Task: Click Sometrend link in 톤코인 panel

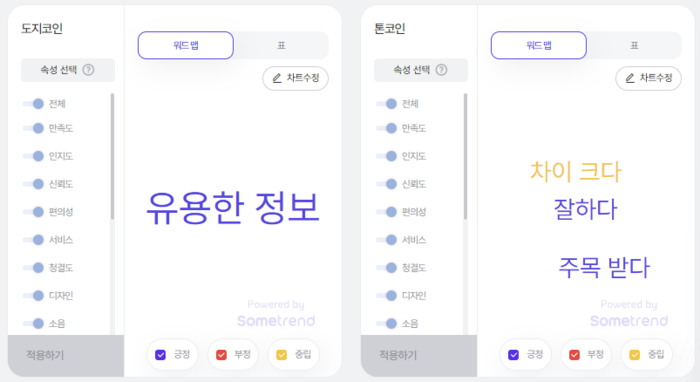Action: tap(629, 320)
